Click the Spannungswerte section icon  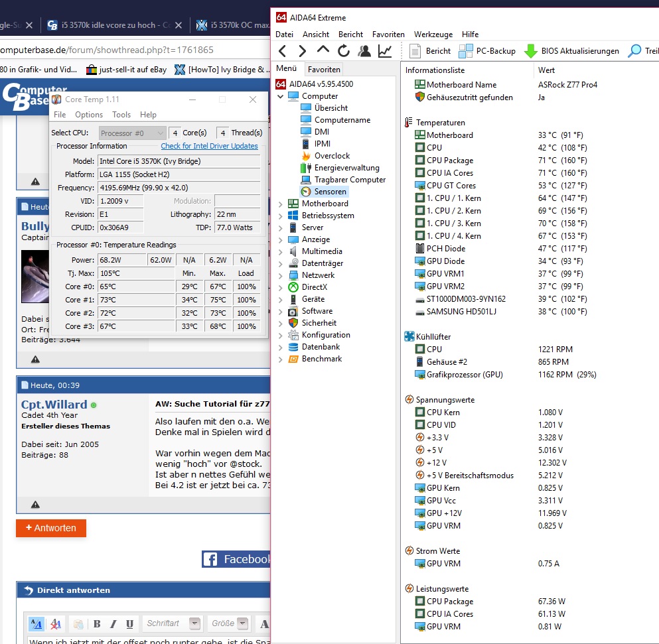[409, 399]
